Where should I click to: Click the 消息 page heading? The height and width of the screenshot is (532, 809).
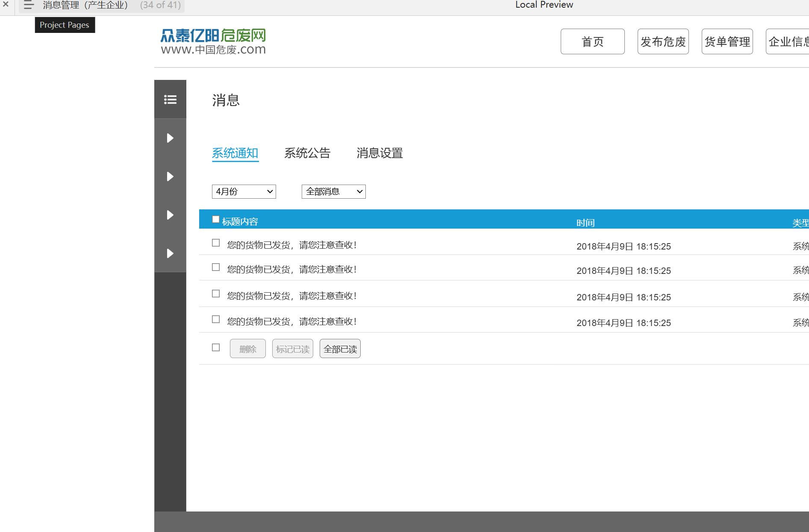coord(226,100)
